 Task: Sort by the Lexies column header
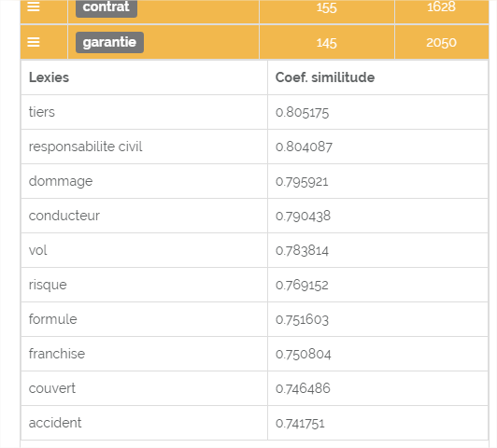(49, 77)
